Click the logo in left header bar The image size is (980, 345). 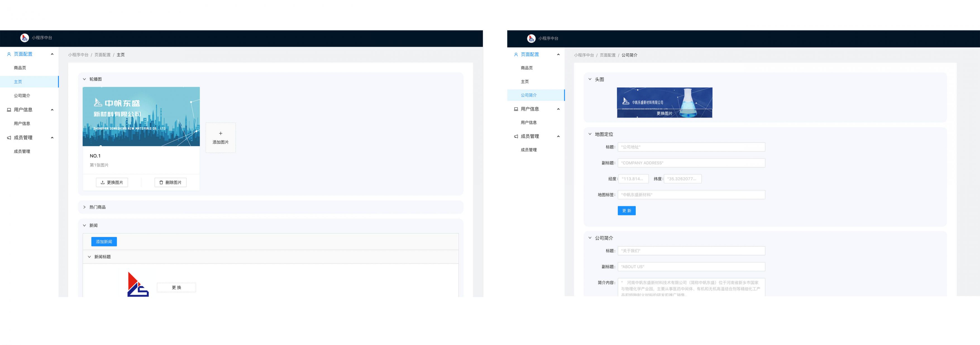click(24, 38)
